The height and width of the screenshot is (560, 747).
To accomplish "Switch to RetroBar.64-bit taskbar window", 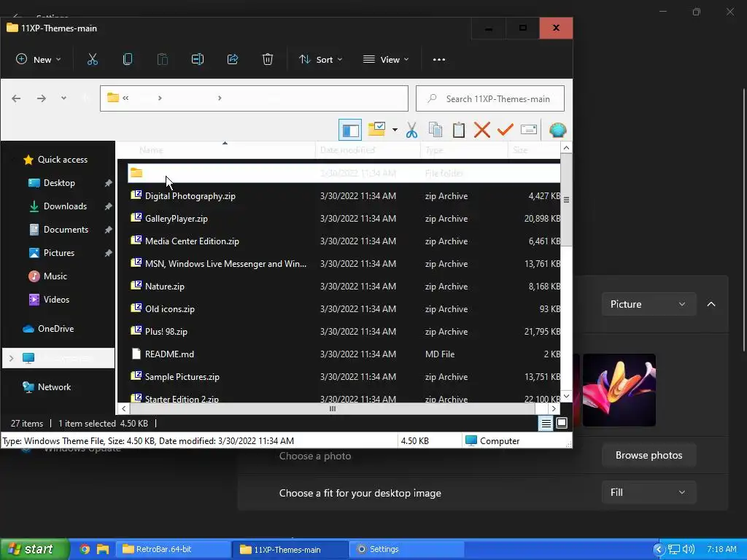I will tap(174, 549).
